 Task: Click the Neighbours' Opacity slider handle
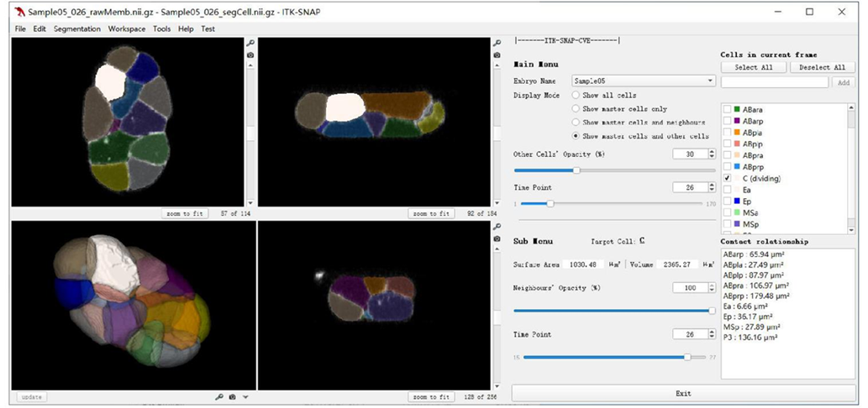(711, 311)
